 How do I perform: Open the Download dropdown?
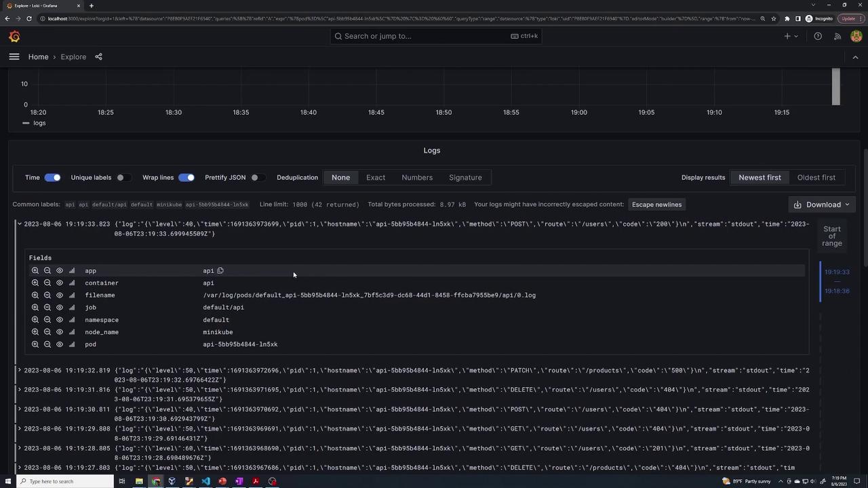[823, 205]
